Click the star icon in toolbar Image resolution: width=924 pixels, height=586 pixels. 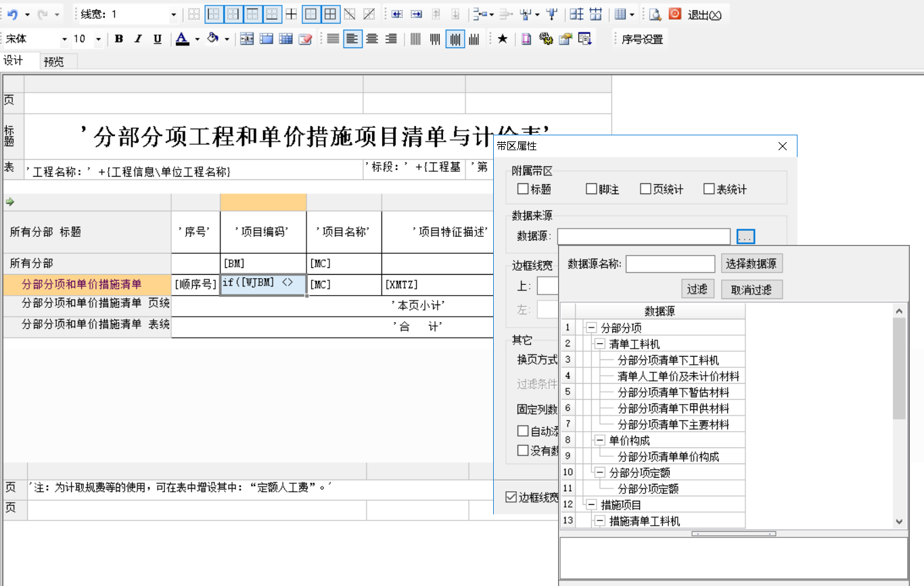pos(503,39)
